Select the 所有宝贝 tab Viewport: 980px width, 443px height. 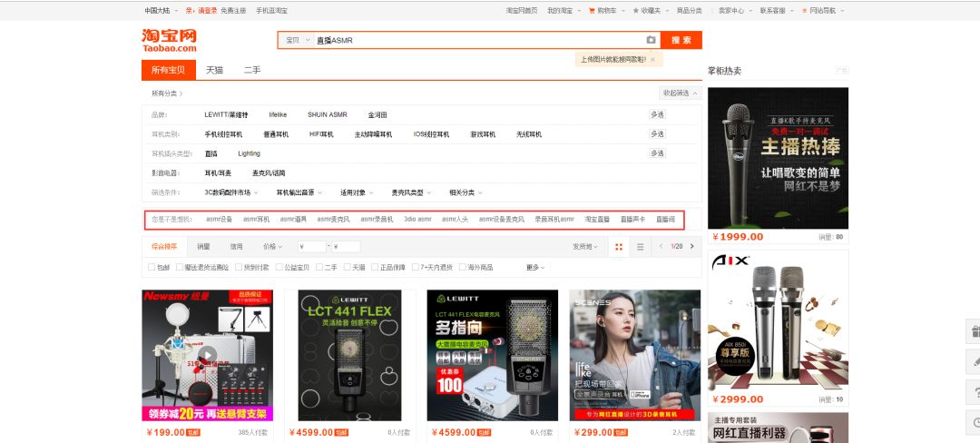[x=169, y=70]
